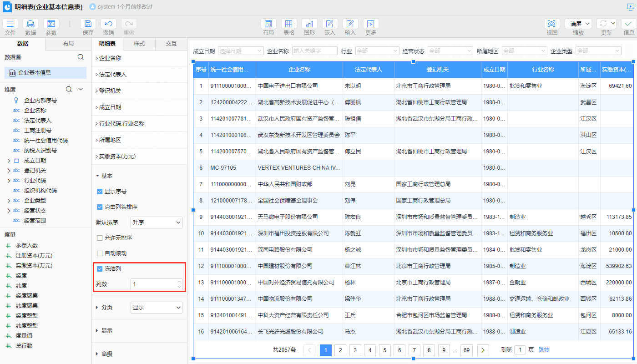Click the data source search icon
This screenshot has height=364, width=637.
pos(81,57)
